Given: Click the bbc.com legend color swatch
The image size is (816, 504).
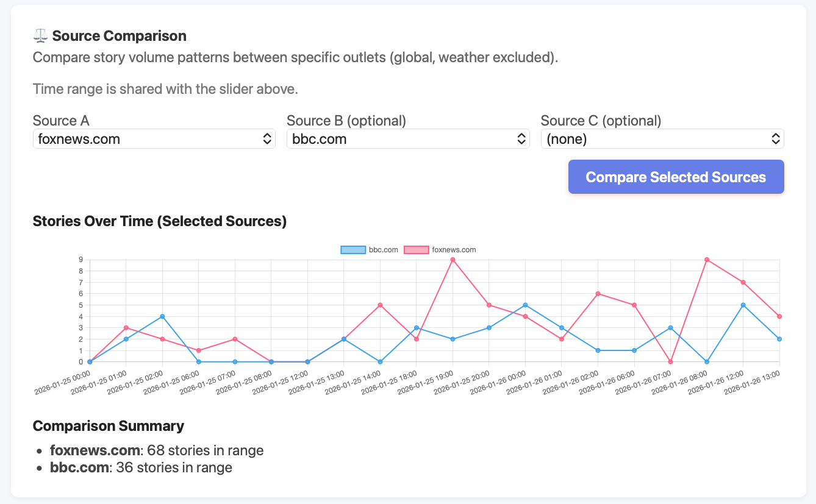Looking at the screenshot, I should point(353,249).
